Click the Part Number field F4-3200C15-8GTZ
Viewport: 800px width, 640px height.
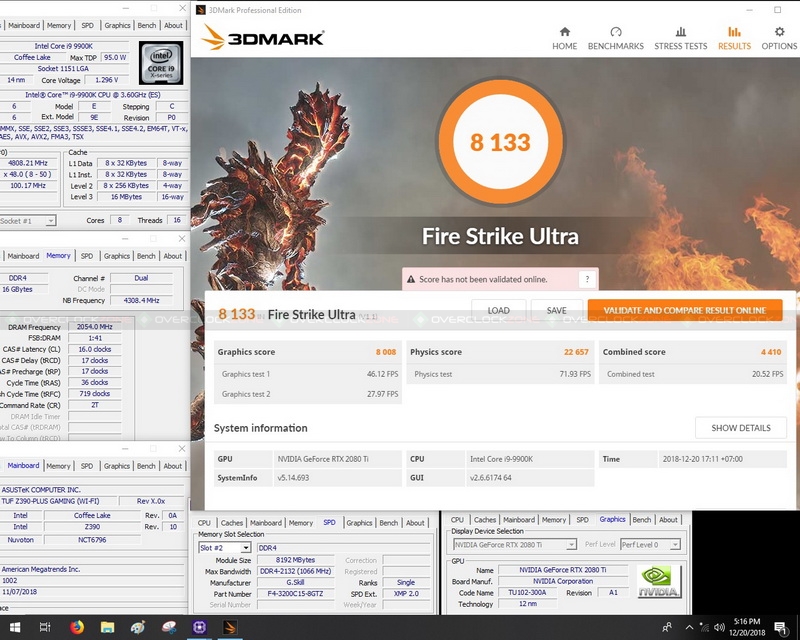[295, 594]
